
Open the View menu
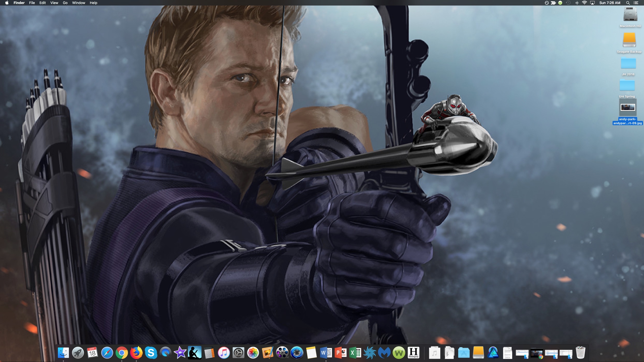(x=54, y=3)
